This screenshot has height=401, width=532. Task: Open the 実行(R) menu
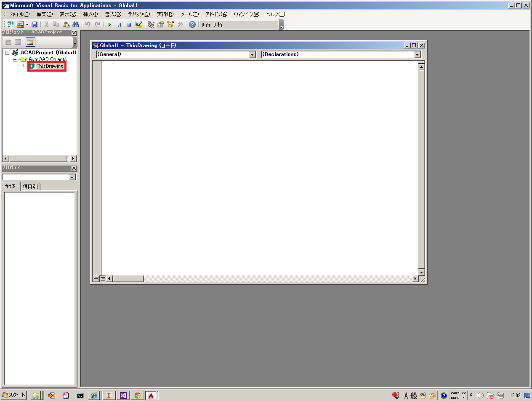coord(165,14)
